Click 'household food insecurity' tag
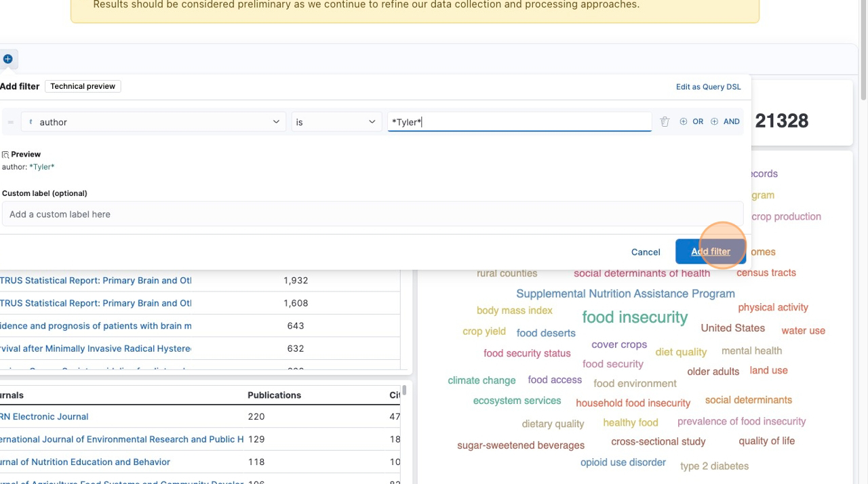The image size is (868, 484). point(633,403)
